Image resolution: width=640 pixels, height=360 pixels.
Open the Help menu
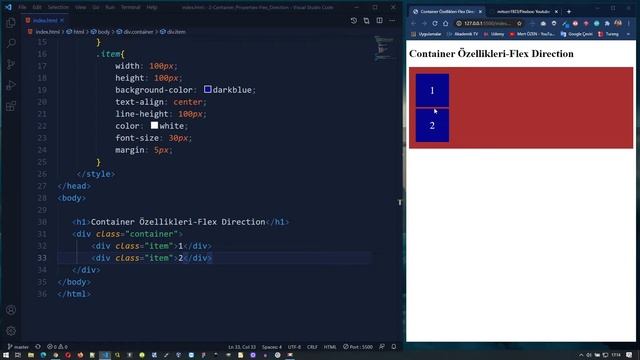click(x=152, y=7)
